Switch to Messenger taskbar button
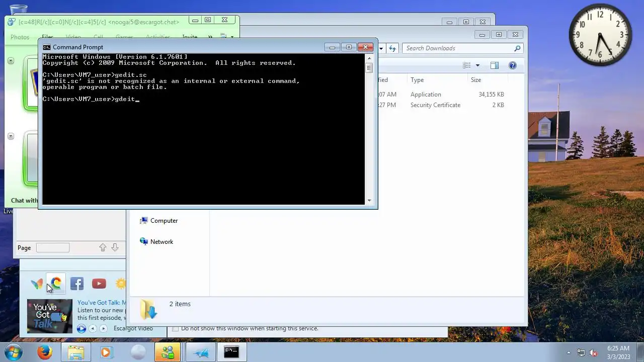The width and height of the screenshot is (644, 362). pyautogui.click(x=168, y=352)
